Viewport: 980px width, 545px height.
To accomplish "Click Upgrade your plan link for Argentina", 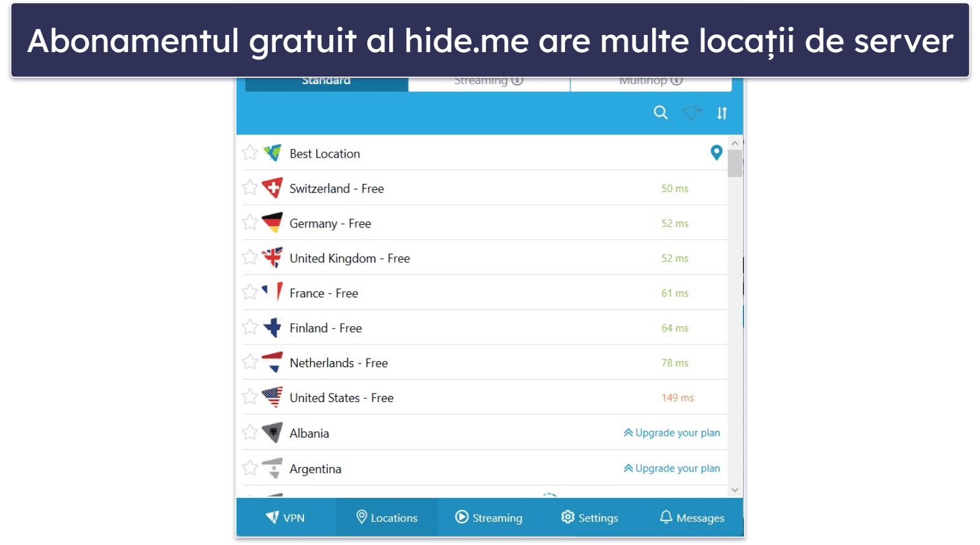I will (672, 468).
